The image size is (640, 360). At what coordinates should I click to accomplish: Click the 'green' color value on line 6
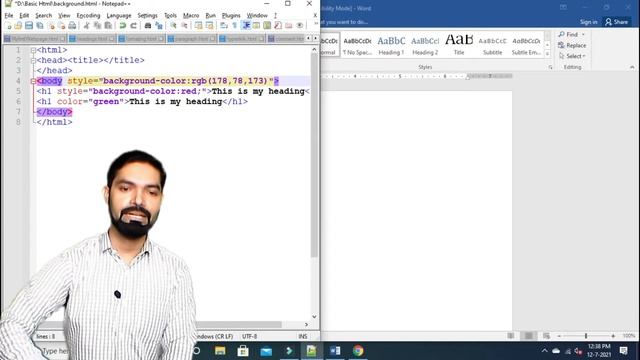106,102
